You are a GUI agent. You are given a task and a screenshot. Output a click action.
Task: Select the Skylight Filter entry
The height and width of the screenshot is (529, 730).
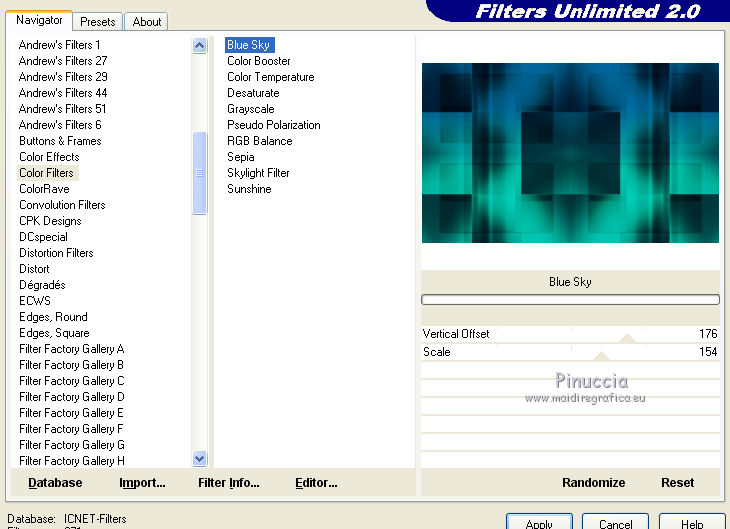point(258,173)
